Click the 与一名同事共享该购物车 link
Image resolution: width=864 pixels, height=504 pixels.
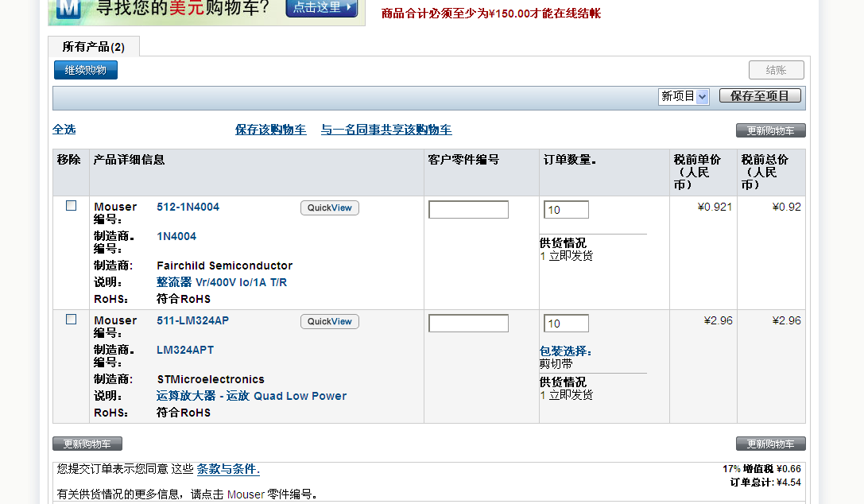pyautogui.click(x=386, y=130)
